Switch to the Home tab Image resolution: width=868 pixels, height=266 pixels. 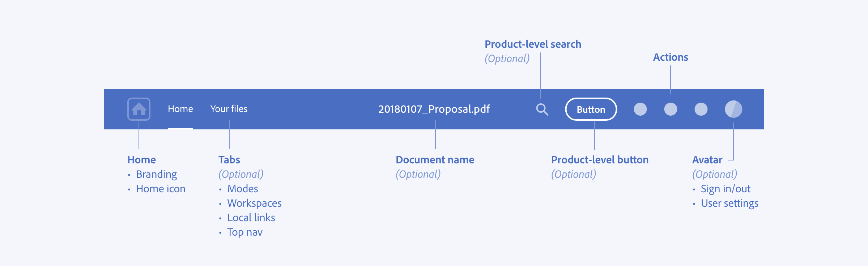(180, 109)
